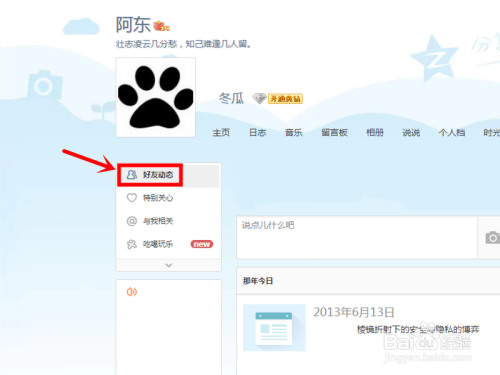The image size is (500, 375).
Task: Click the 说点儿什么吧 input box
Action: tap(357, 237)
